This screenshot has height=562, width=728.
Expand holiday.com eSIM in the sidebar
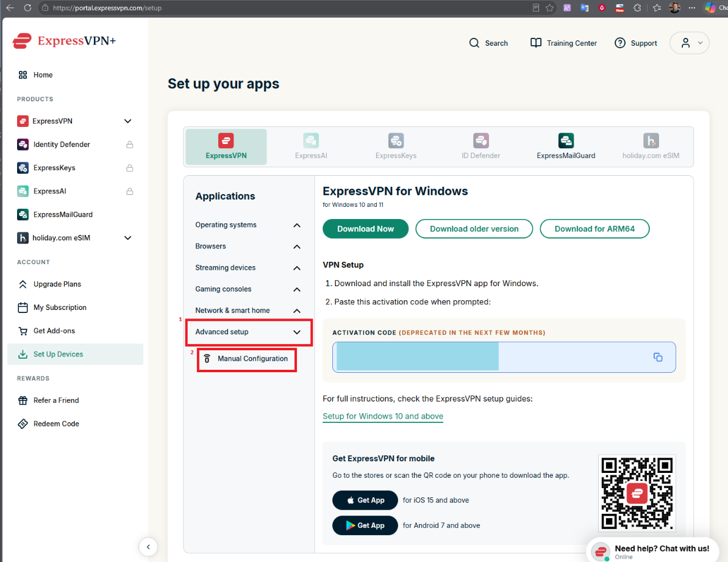pos(127,238)
